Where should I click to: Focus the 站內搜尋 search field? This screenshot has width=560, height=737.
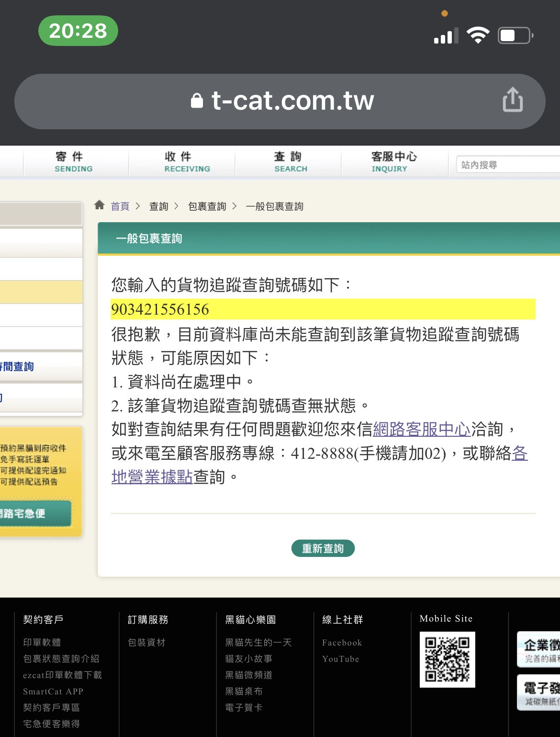[508, 165]
